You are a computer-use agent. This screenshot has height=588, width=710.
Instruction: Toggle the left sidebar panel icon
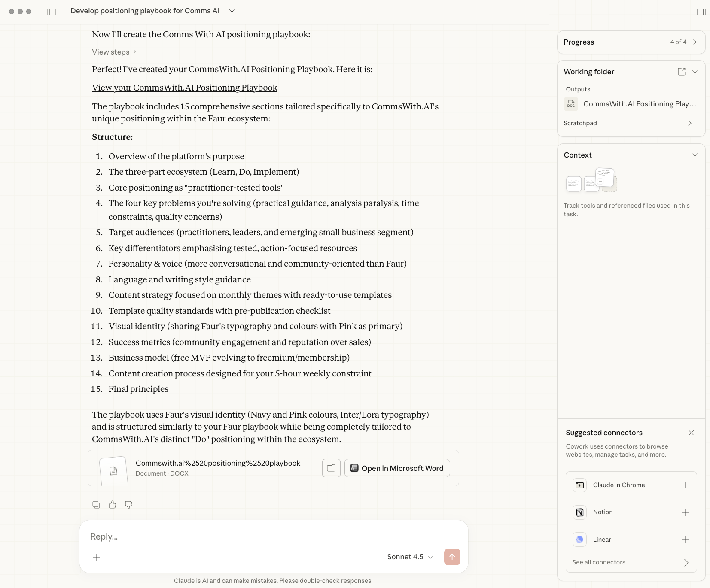[52, 12]
